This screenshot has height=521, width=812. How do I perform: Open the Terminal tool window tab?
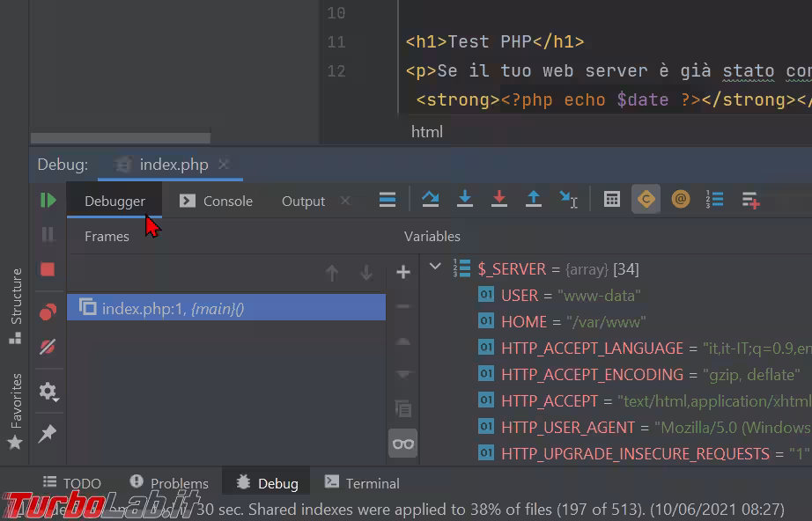click(x=362, y=483)
